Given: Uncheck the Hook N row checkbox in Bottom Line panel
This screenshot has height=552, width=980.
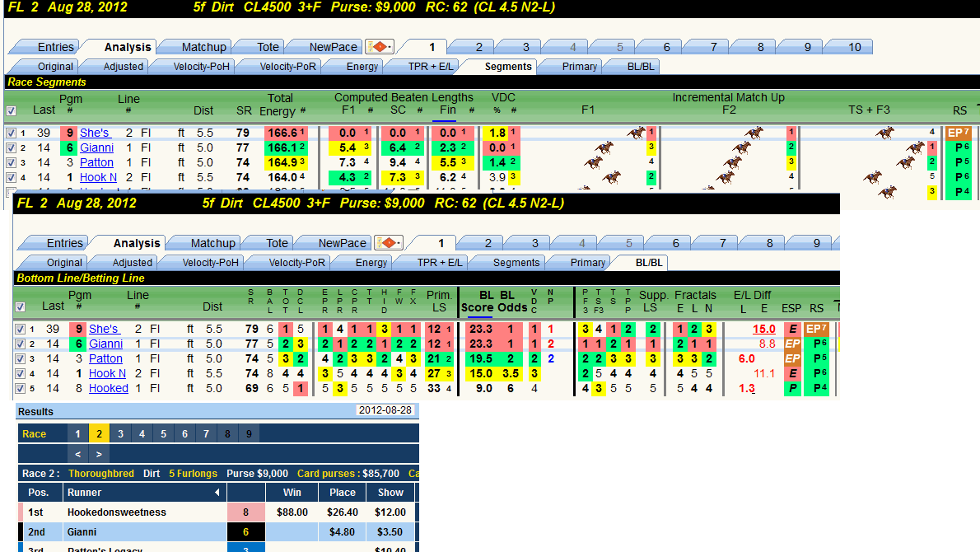Looking at the screenshot, I should click(20, 374).
